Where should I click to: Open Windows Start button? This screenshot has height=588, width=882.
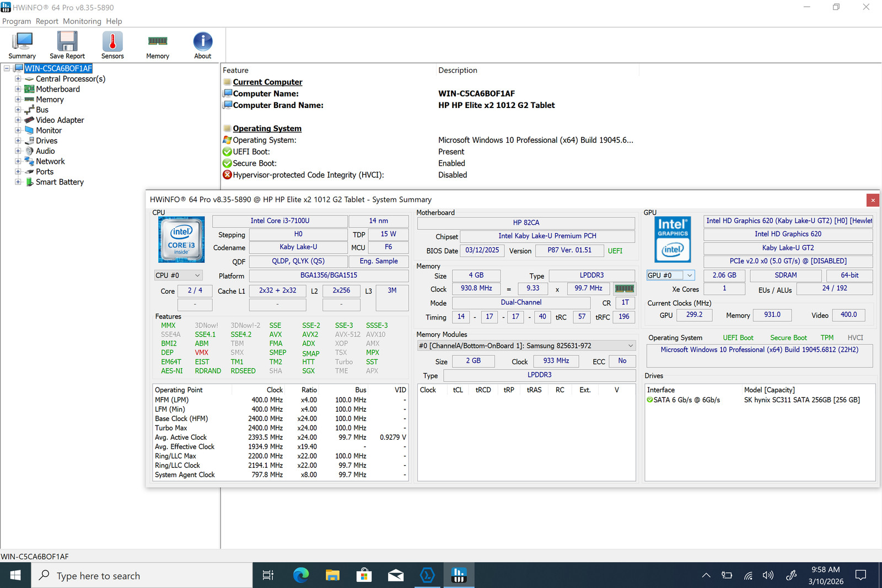point(15,575)
